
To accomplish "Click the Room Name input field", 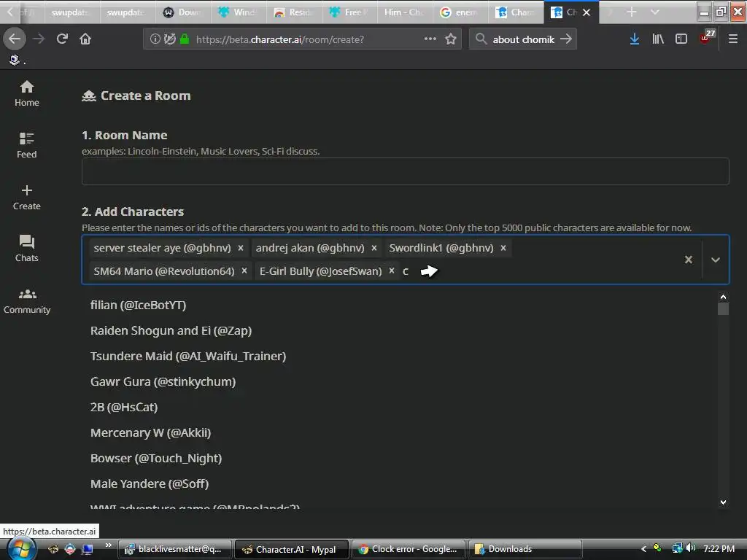I will click(405, 171).
